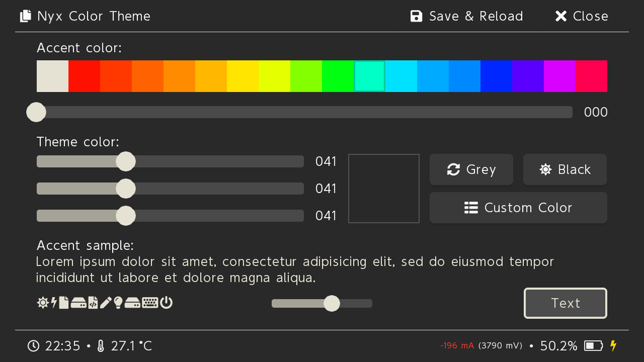Click the thermometer icon in the status bar
The width and height of the screenshot is (644, 362).
[100, 346]
